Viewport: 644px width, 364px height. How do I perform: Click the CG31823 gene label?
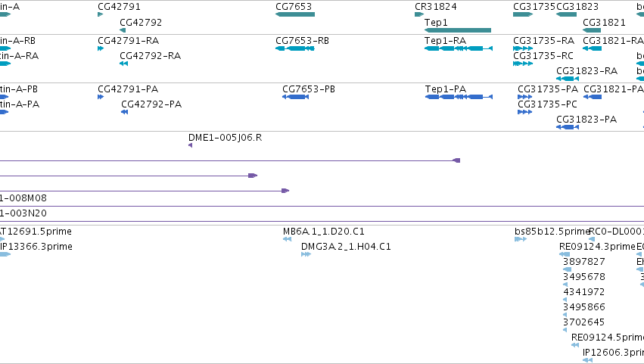pyautogui.click(x=577, y=7)
